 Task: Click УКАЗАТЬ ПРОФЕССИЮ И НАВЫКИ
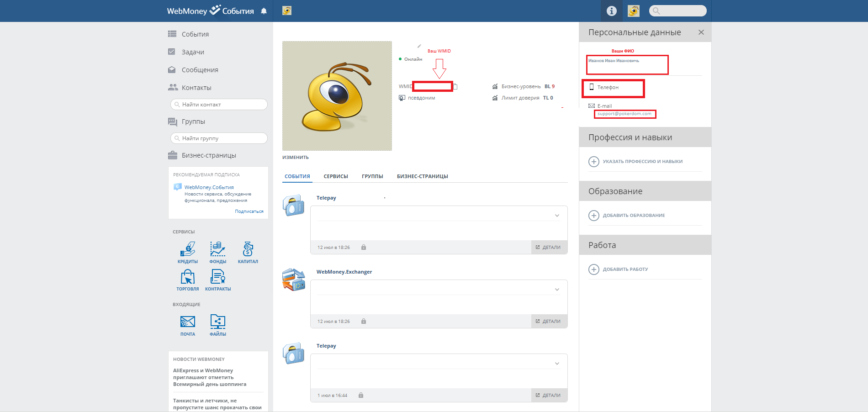coord(636,162)
